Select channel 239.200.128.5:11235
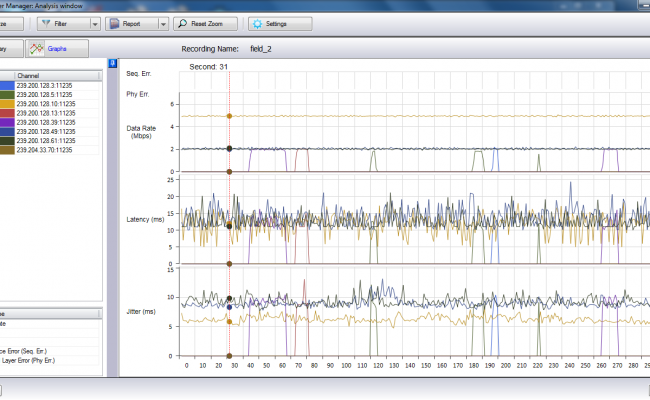 click(x=57, y=95)
